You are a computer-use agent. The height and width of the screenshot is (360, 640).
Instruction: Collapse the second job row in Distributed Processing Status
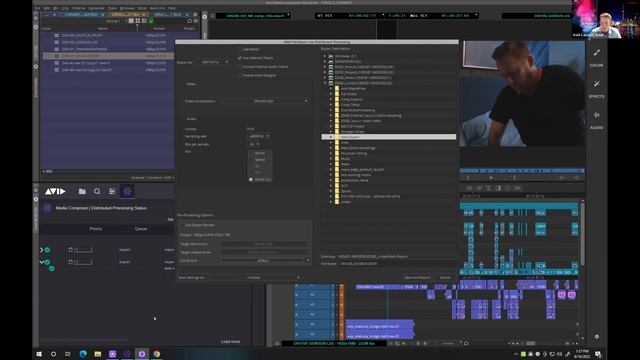(41, 262)
